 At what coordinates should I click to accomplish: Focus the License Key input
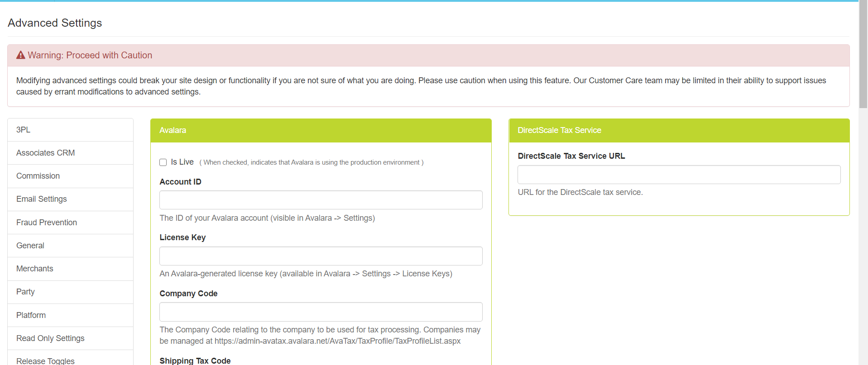[x=321, y=256]
